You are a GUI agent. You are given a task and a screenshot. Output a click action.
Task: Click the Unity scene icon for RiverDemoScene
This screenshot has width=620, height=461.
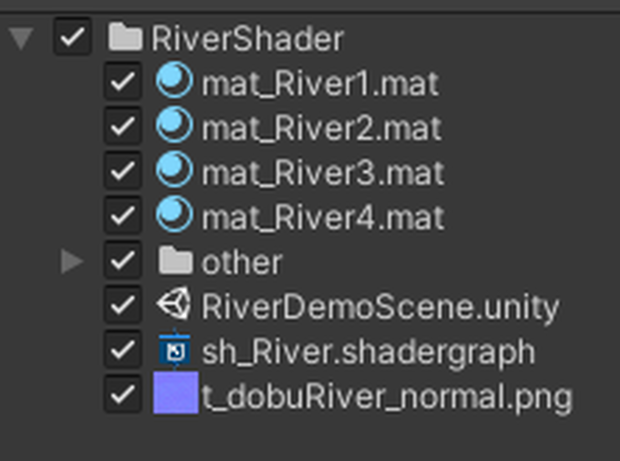(x=174, y=304)
